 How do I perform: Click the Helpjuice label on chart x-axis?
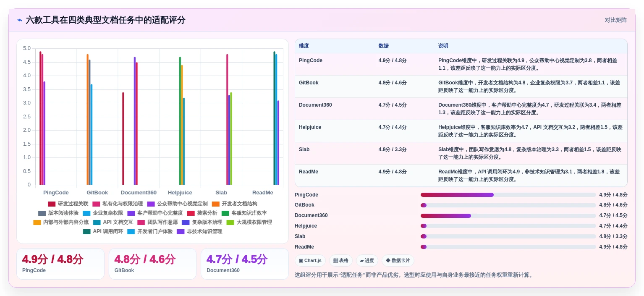(x=180, y=193)
